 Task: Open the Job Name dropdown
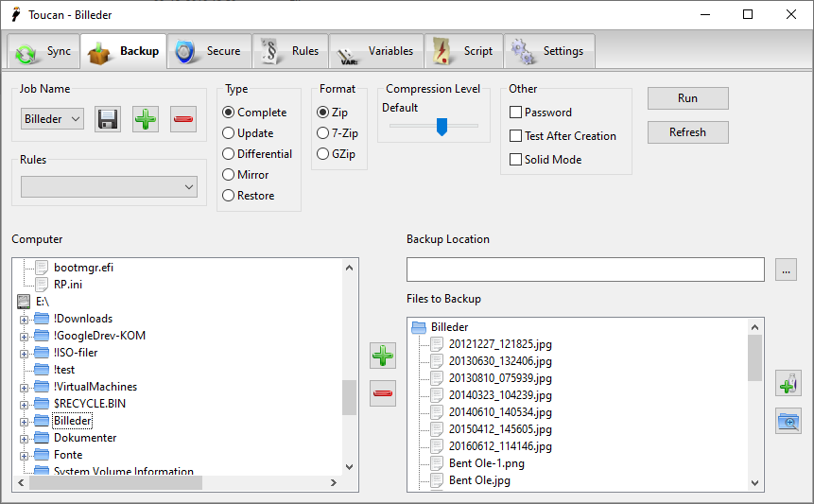(53, 119)
